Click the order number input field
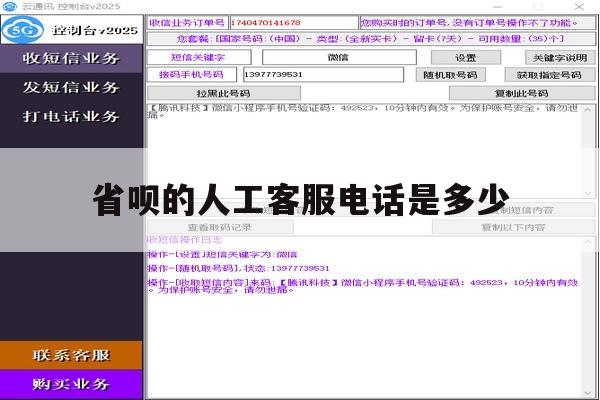The height and width of the screenshot is (400, 600). click(x=294, y=23)
